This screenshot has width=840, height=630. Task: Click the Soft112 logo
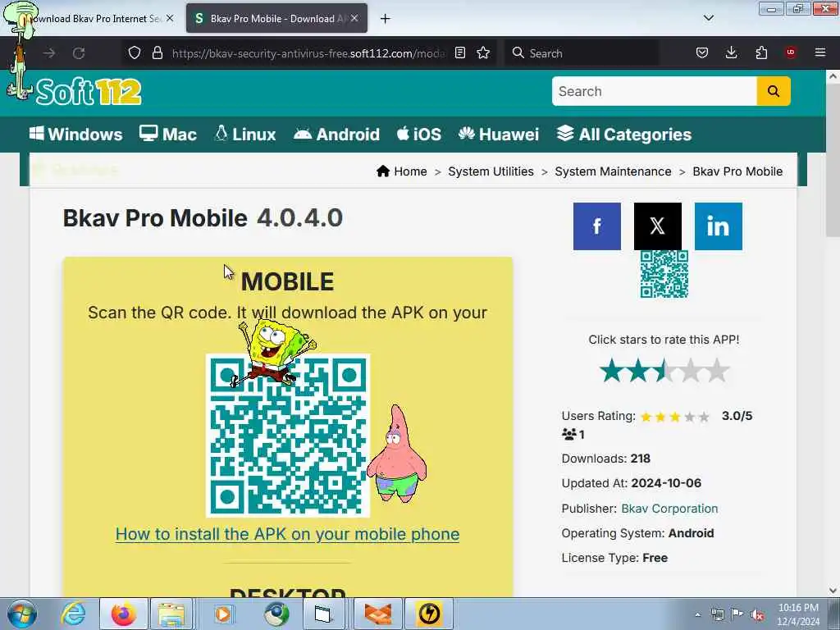89,92
